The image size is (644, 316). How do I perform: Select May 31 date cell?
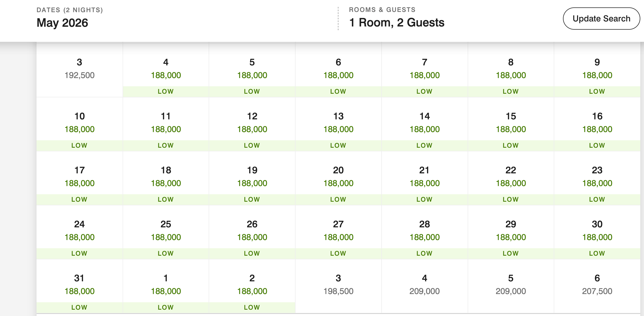(79, 286)
